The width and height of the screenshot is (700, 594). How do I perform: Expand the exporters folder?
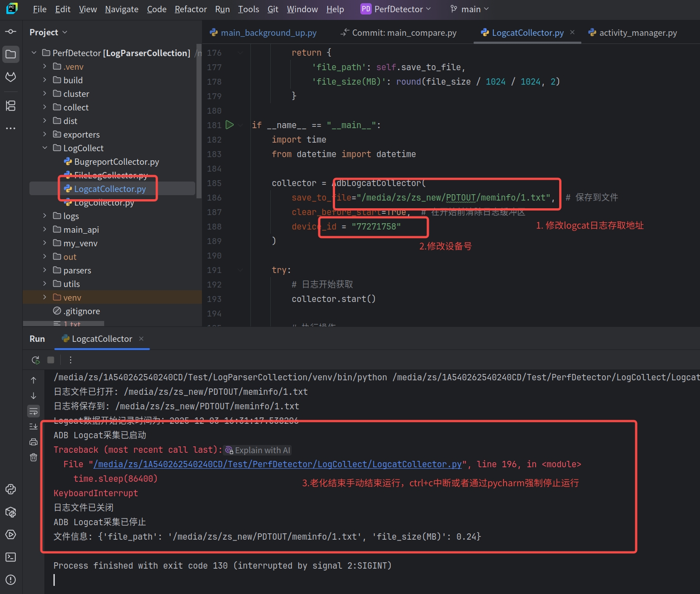click(45, 134)
